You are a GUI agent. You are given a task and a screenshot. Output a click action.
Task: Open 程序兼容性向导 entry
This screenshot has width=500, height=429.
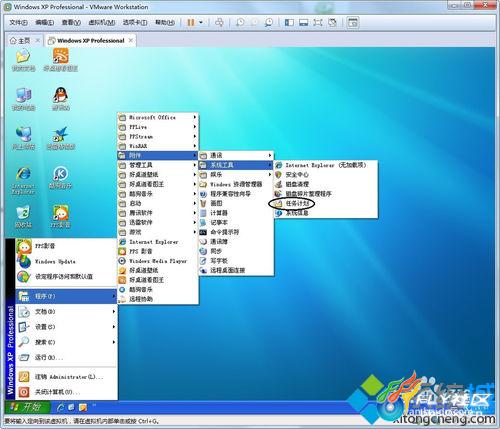pos(236,194)
